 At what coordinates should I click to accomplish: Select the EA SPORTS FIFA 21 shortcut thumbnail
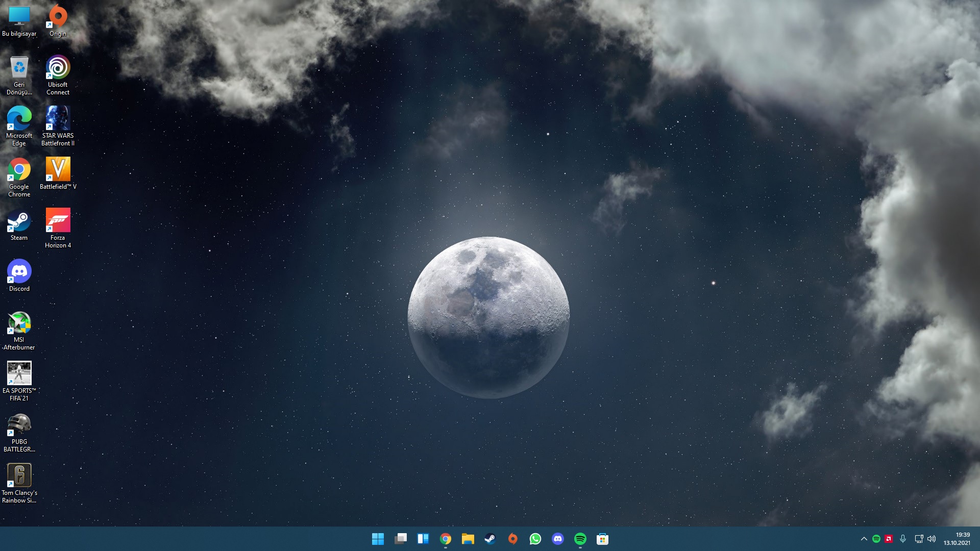[19, 373]
